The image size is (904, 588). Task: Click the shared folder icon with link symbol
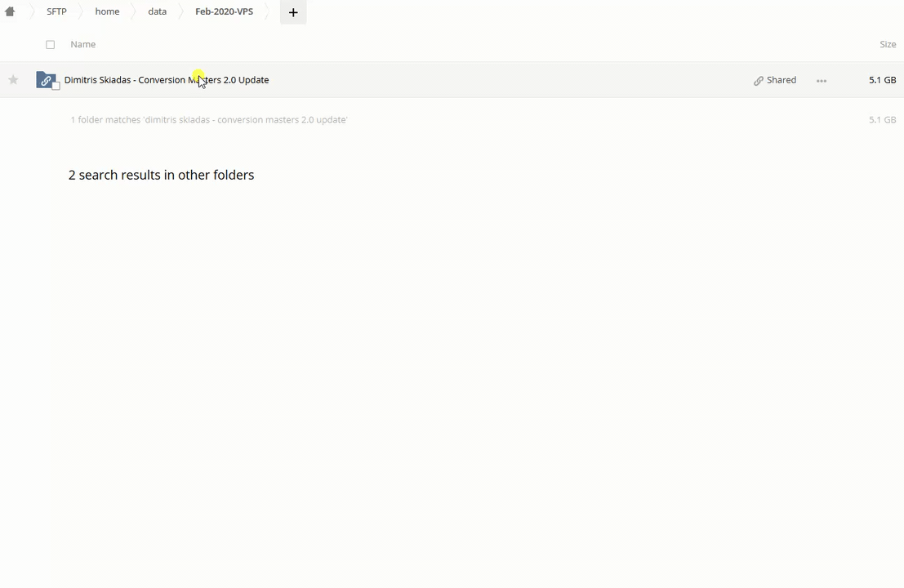click(x=46, y=80)
